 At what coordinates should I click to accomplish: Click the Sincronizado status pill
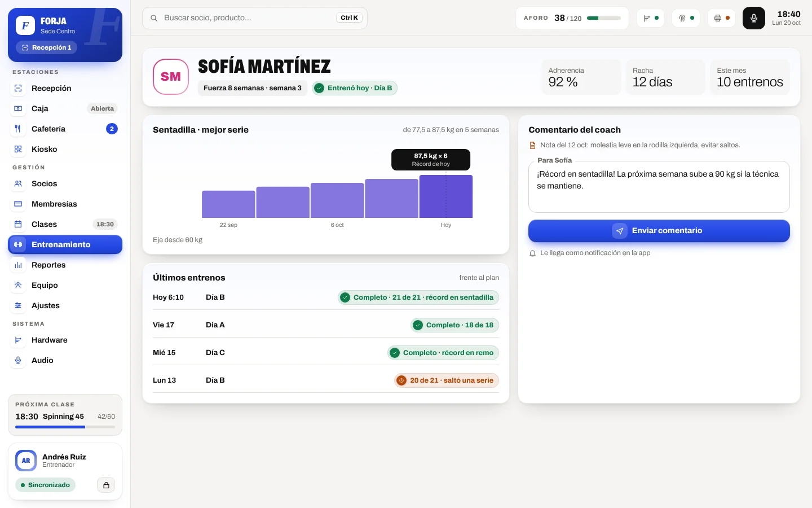pos(45,485)
